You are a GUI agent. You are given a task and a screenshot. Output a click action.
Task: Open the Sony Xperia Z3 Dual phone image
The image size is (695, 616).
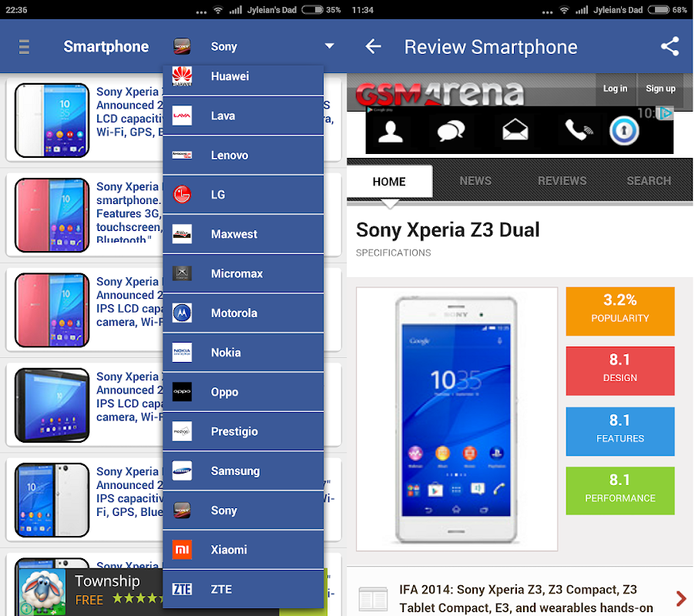point(457,419)
